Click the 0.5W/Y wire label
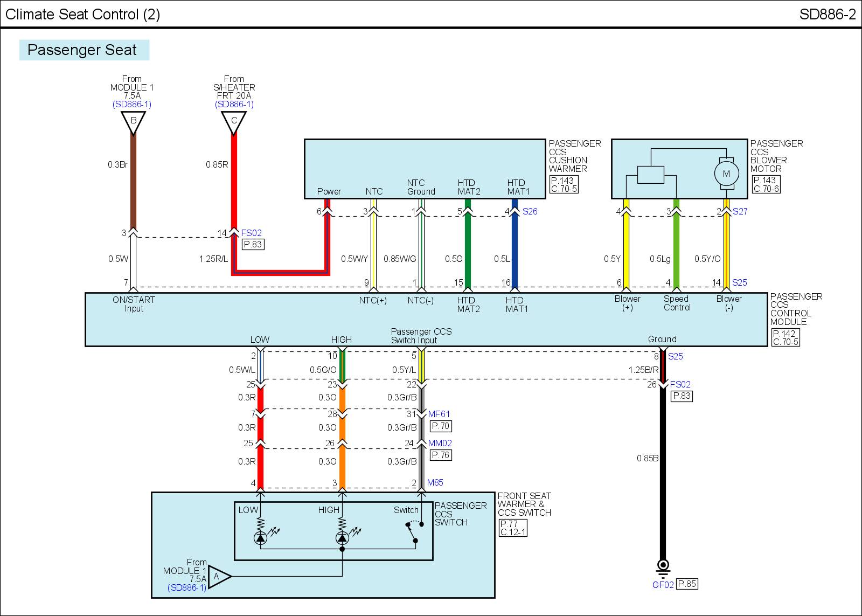The height and width of the screenshot is (616, 862). pos(354,259)
